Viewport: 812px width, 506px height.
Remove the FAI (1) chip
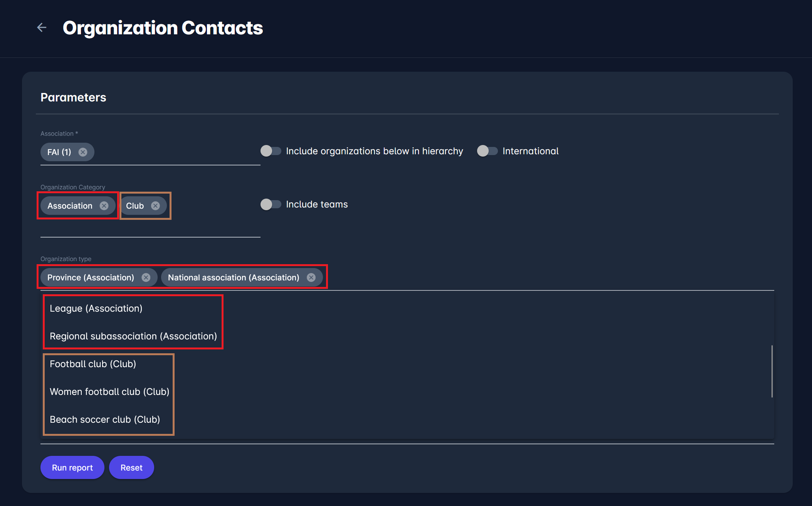coord(83,152)
